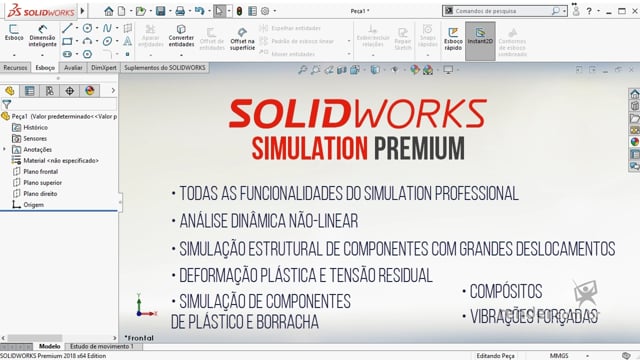This screenshot has height=360, width=640.
Task: Create a new document with New icon
Action: 122,11
